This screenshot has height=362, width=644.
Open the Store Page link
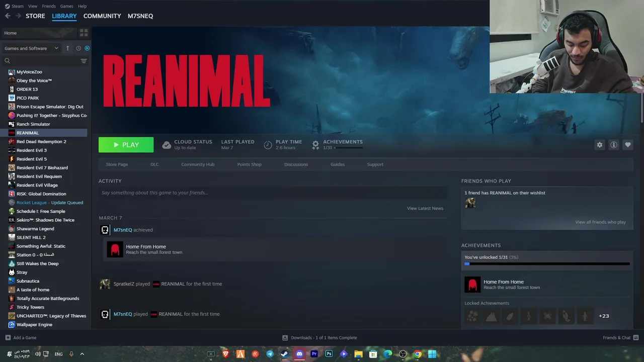click(x=117, y=164)
